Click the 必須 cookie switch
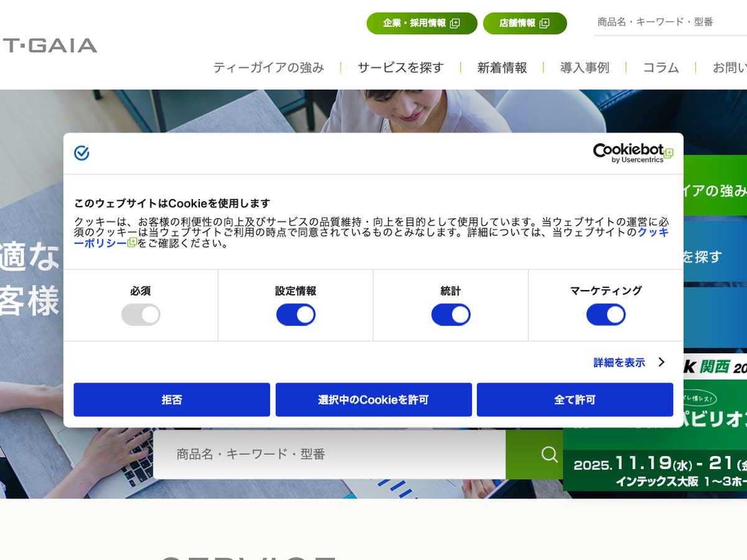747x560 pixels. pos(141,315)
